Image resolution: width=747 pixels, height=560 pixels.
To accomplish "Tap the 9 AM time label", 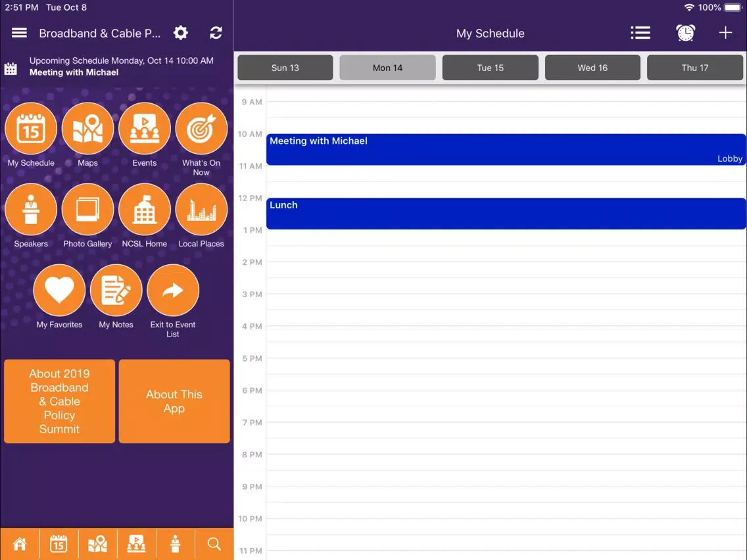I will [252, 102].
